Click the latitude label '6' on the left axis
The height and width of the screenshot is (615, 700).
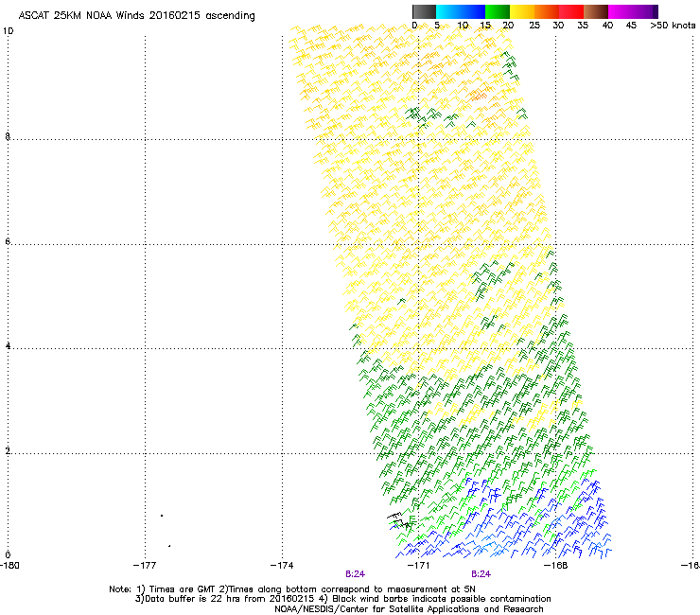point(8,241)
